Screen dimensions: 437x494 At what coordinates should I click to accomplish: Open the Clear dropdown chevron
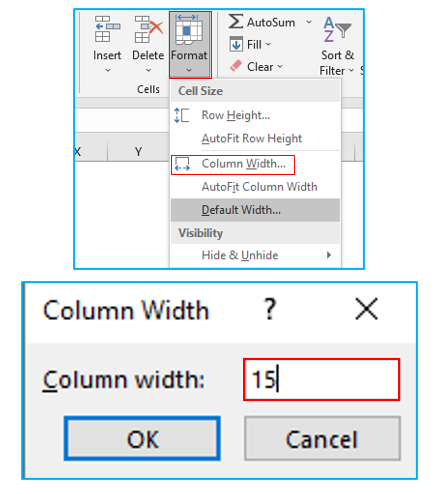click(280, 67)
